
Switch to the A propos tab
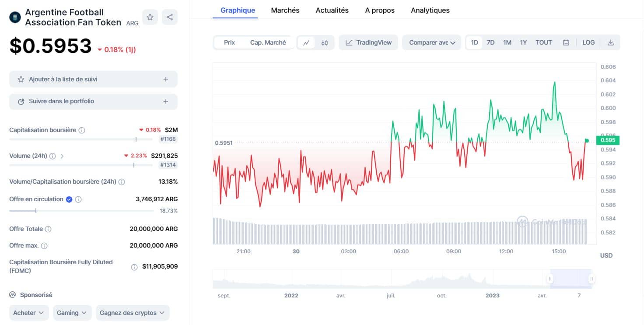[380, 10]
